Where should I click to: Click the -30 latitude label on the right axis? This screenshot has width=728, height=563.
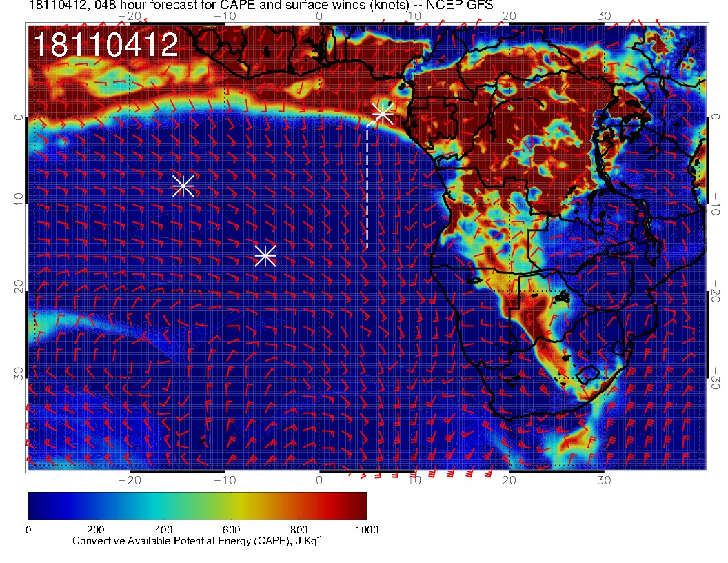tap(716, 378)
